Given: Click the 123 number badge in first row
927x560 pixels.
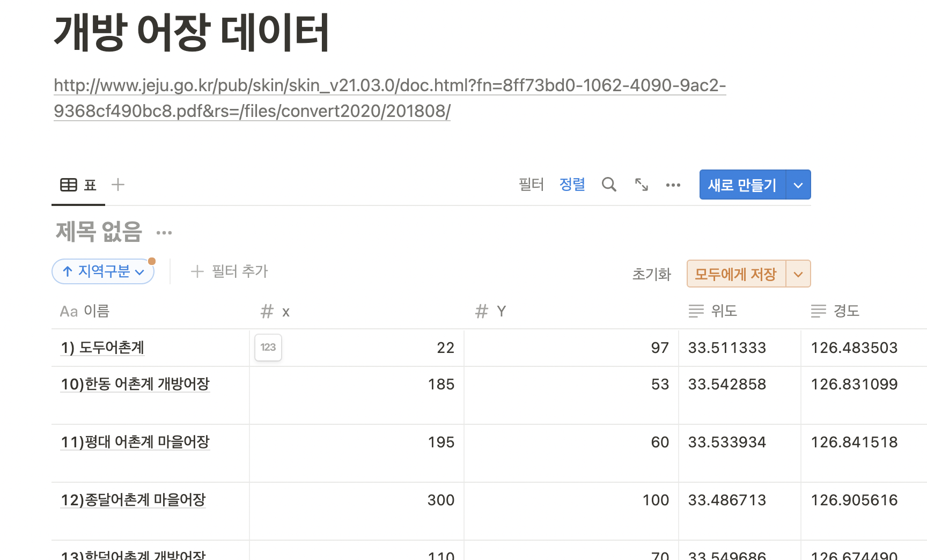Looking at the screenshot, I should (x=268, y=348).
